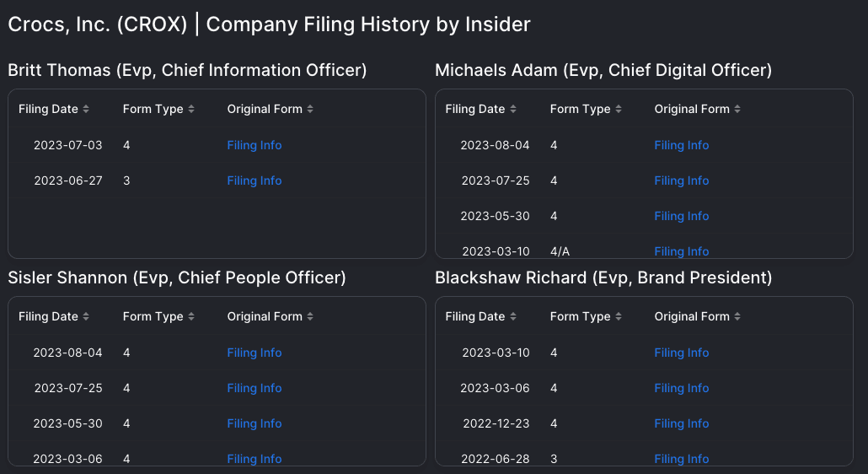Click Form Type sort icon in Michaels Adam table
Screen dimensions: 868x474
(619, 110)
